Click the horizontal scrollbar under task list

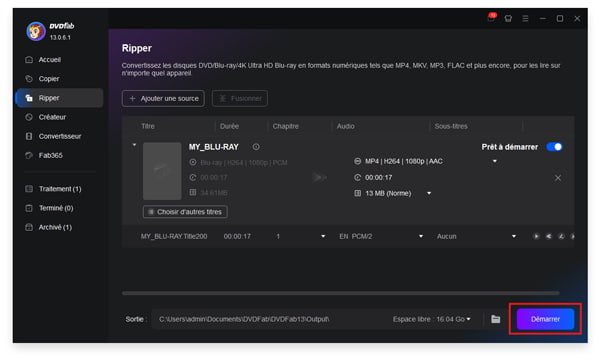(341, 293)
